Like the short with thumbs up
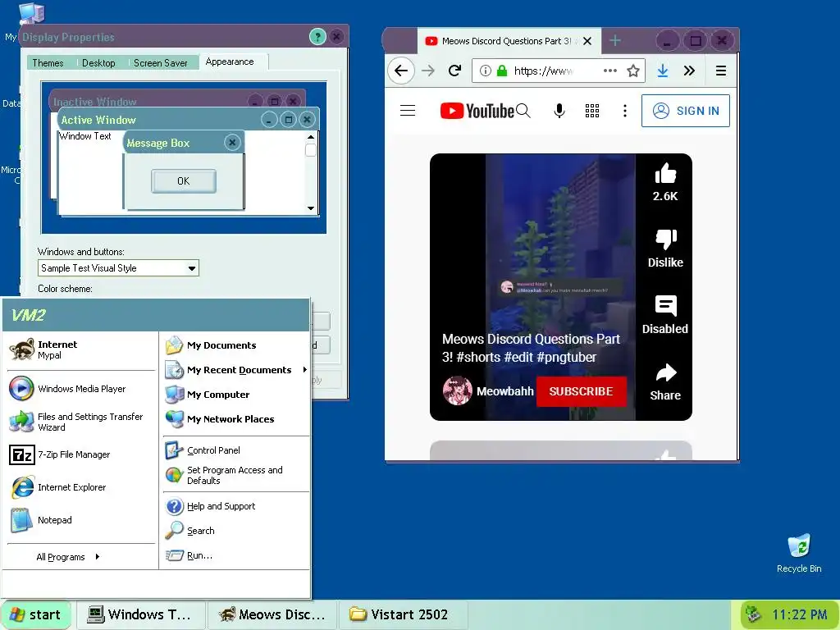This screenshot has width=840, height=630. tap(665, 174)
